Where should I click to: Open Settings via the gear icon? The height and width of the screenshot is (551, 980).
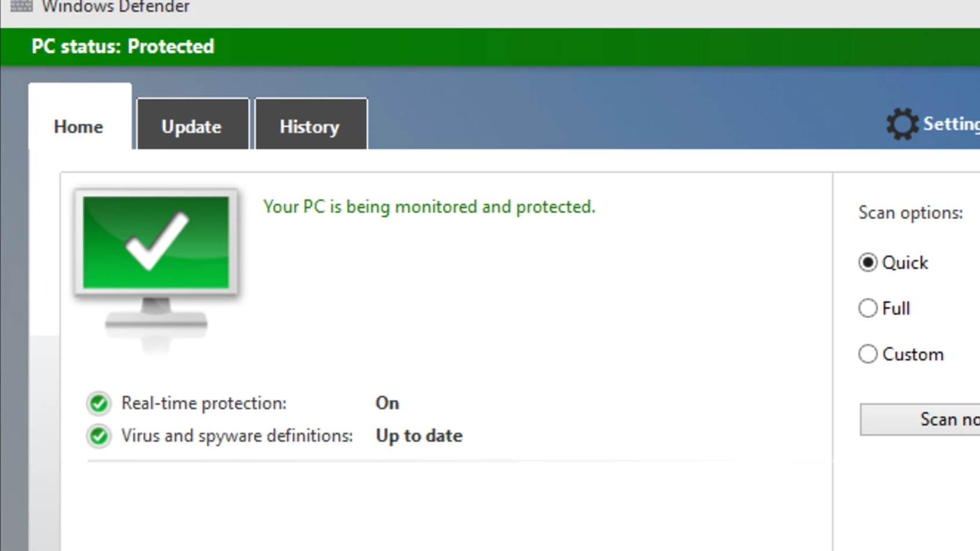(x=902, y=124)
